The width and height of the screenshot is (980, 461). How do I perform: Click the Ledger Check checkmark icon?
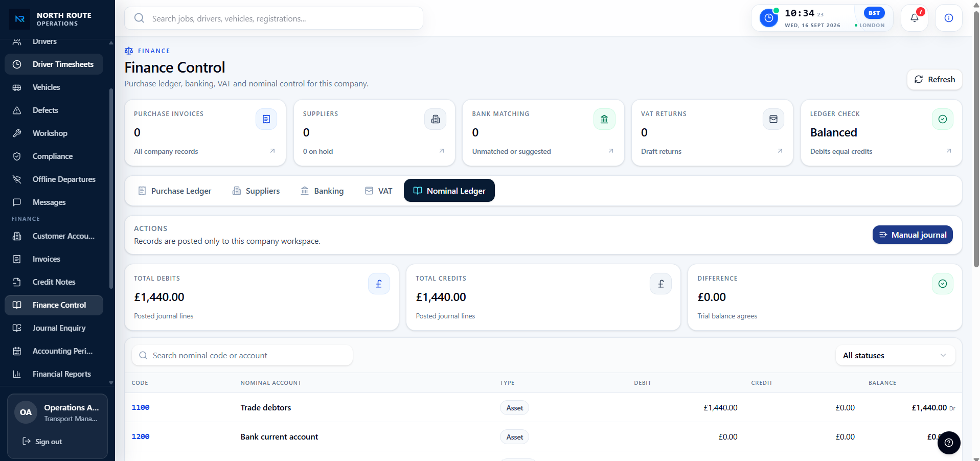coord(943,119)
